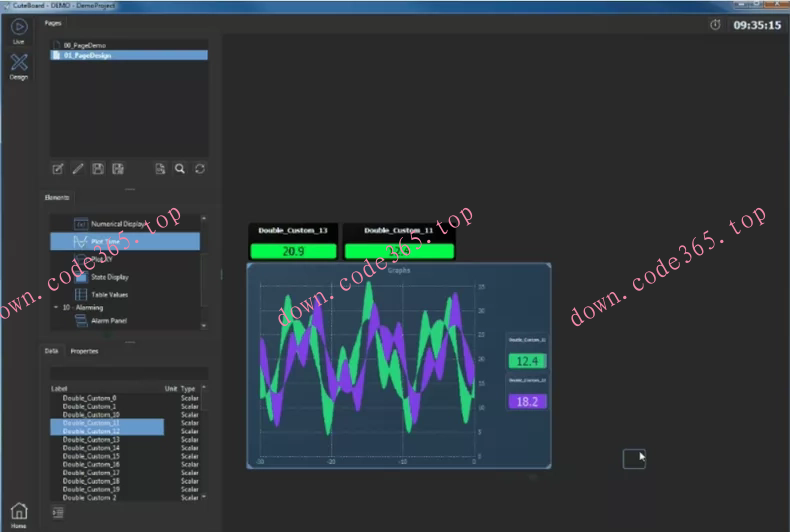Click the data list scroll up arrow

pos(204,387)
